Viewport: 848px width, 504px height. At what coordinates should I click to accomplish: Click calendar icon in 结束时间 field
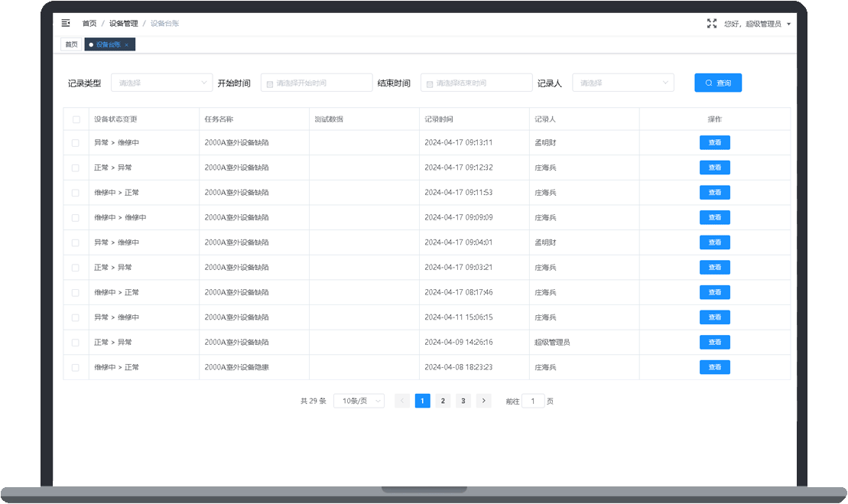click(429, 83)
